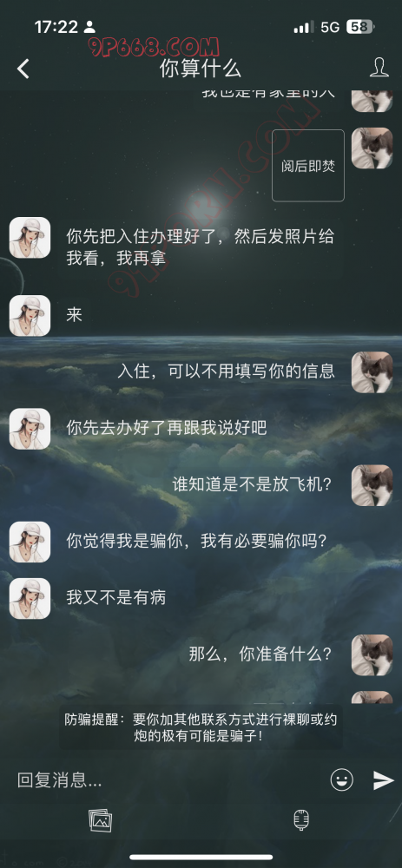Open the photo gallery icon below input

point(100,820)
